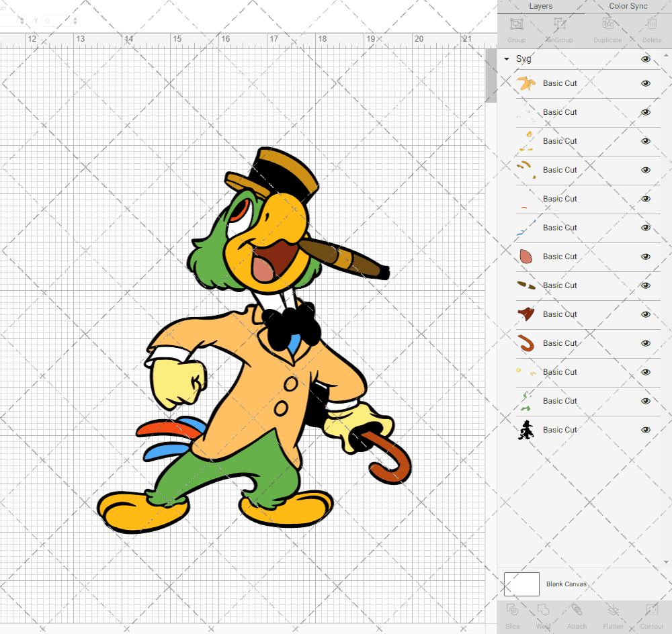The width and height of the screenshot is (672, 634).
Task: Select the golden-brown hat bands layer thumbnail
Action: click(526, 170)
